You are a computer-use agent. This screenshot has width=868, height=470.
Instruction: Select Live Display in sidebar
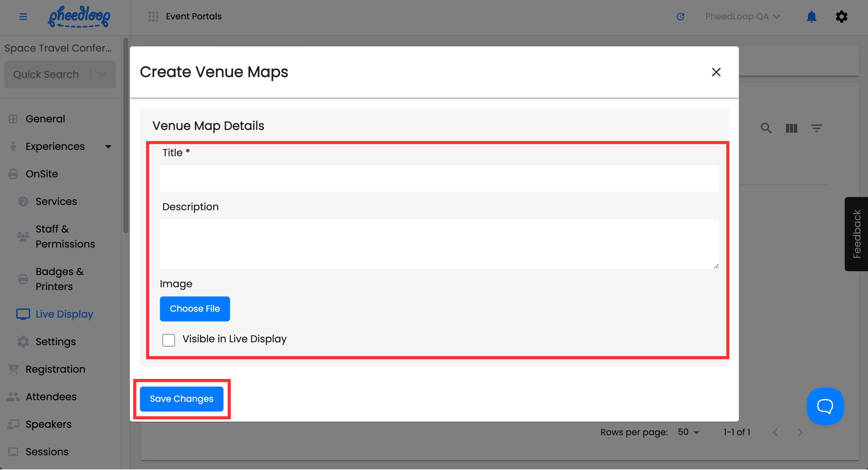(x=64, y=314)
